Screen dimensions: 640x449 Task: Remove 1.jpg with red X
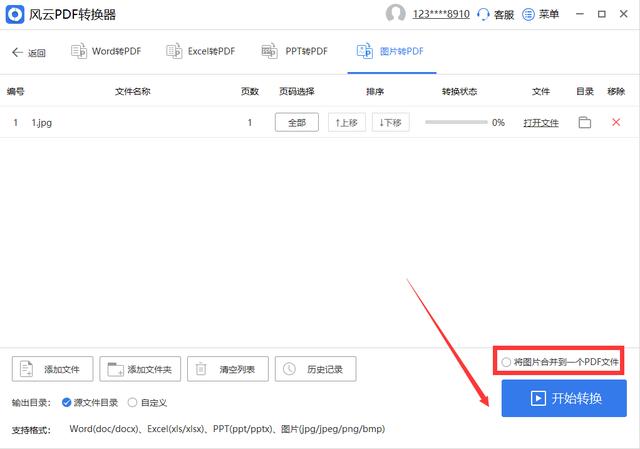pyautogui.click(x=616, y=122)
